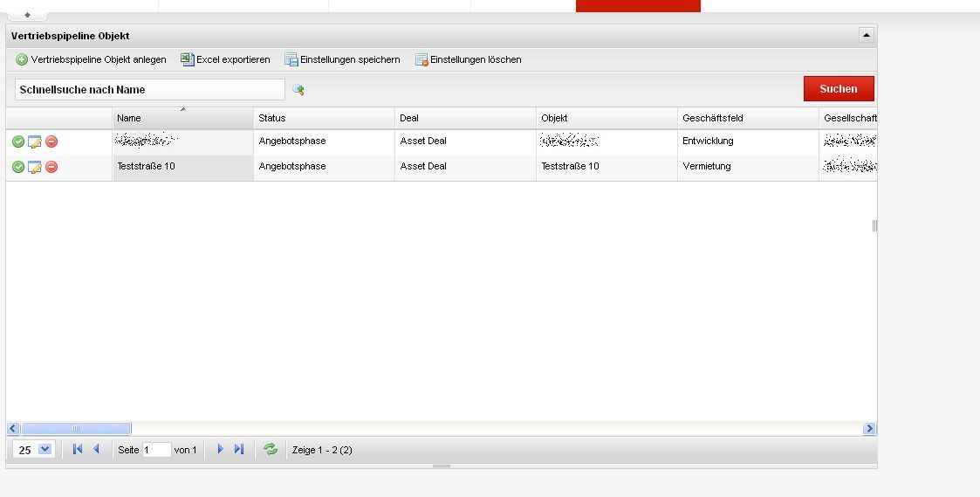Click red delete icon in Teststraße 10 row
This screenshot has width=980, height=497.
[x=51, y=167]
